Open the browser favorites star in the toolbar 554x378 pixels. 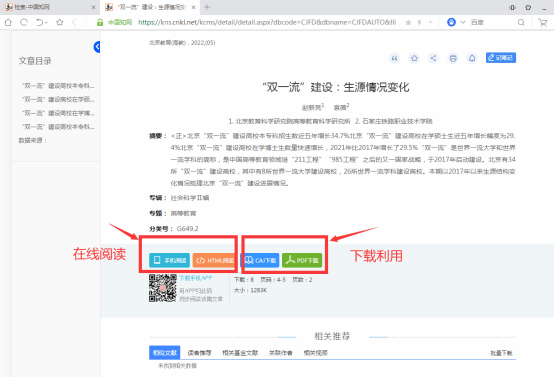60,22
